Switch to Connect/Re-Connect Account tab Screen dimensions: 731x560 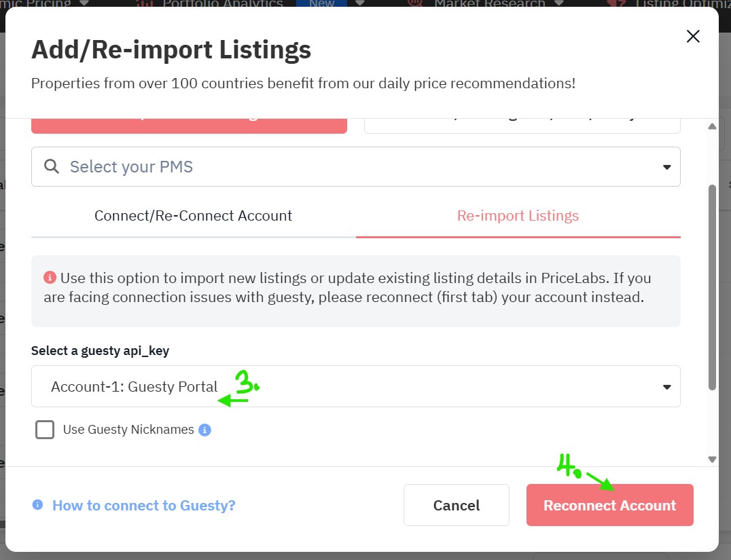pyautogui.click(x=193, y=216)
